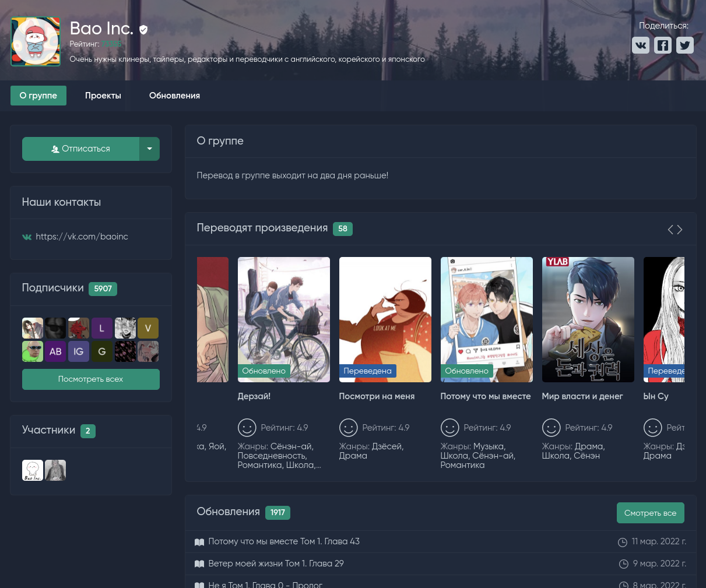Open subscriber avatar labeled L
The height and width of the screenshot is (588, 706).
coord(101,328)
